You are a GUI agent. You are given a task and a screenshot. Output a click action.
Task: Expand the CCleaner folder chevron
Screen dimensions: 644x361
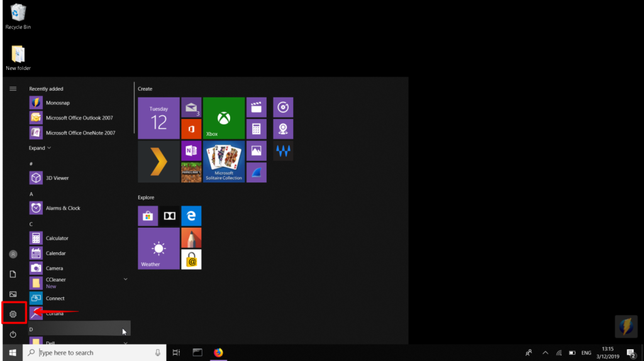[125, 279]
